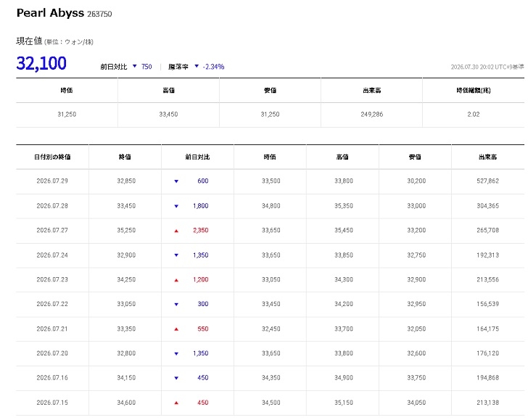Click volume 156,539
Image resolution: width=528 pixels, height=420 pixels.
pos(487,304)
